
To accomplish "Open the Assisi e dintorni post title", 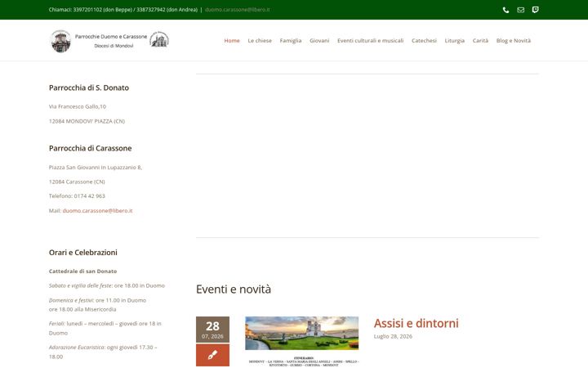I will click(416, 323).
